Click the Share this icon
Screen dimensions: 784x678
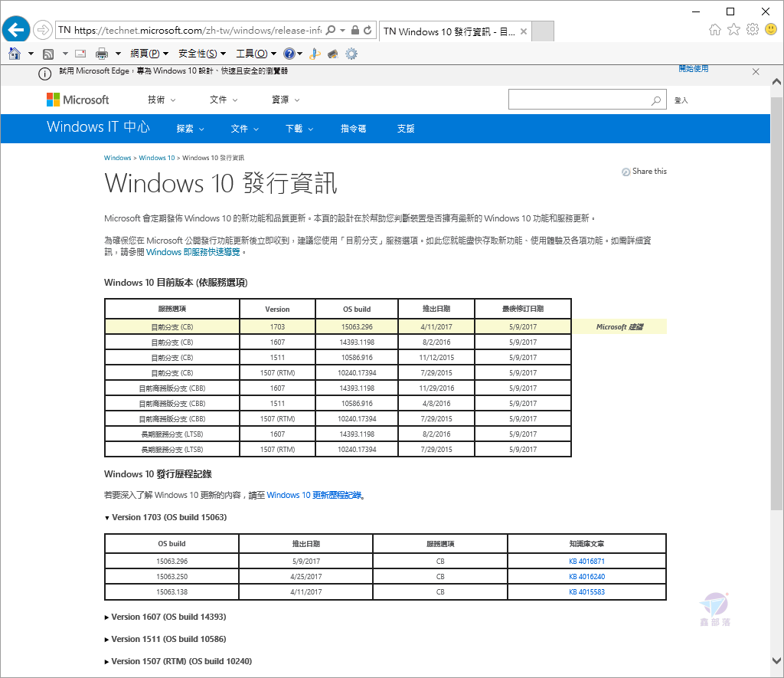click(x=626, y=172)
